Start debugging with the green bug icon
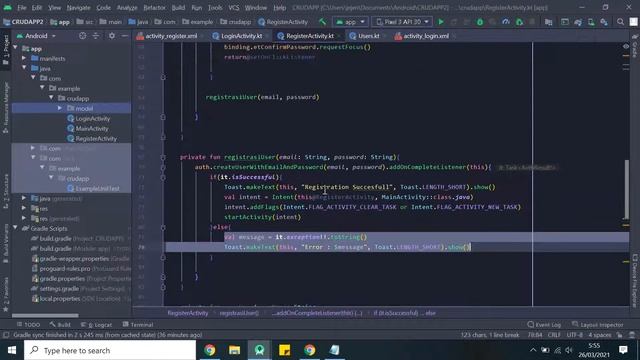640x360 pixels. (480, 22)
